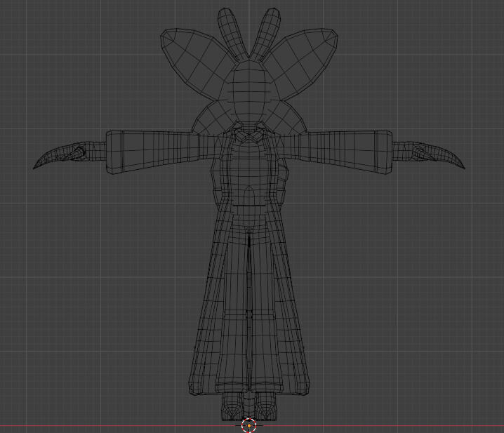Select the character's feet below the coat
This screenshot has width=504, height=433.
pyautogui.click(x=249, y=406)
